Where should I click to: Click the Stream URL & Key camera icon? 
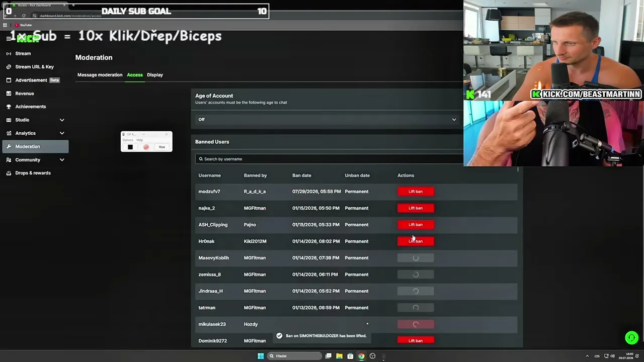point(9,66)
